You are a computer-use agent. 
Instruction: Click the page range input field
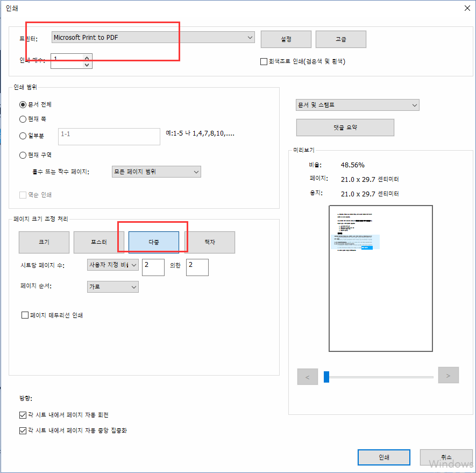tap(109, 136)
